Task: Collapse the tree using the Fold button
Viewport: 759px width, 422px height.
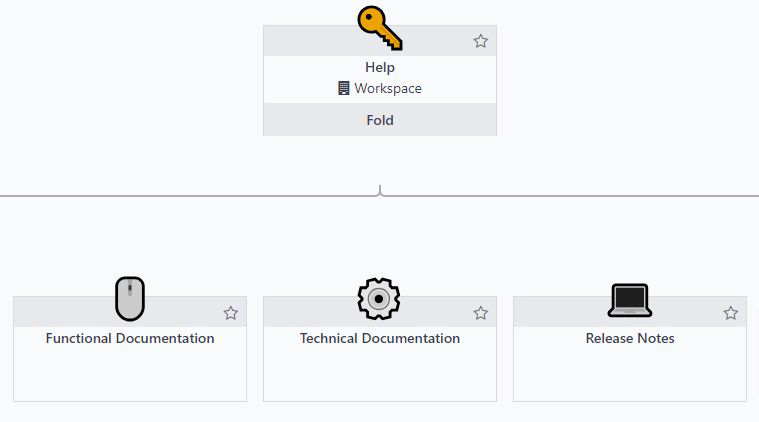Action: click(x=380, y=120)
